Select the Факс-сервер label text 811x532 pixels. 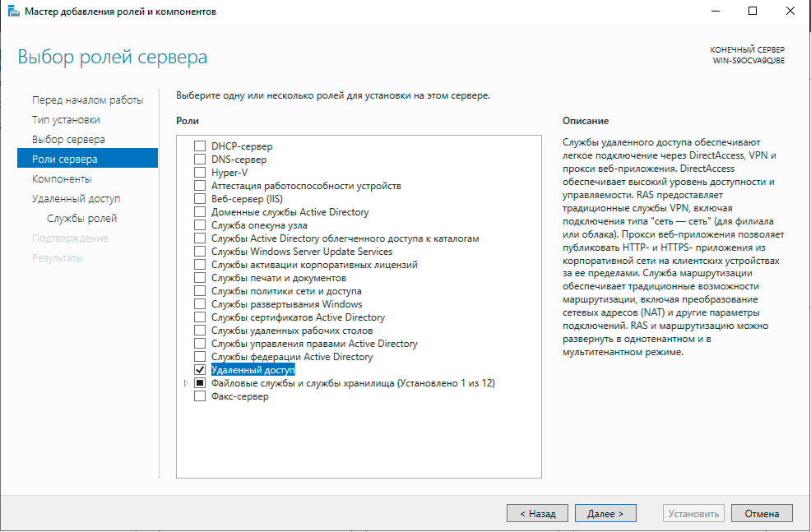click(x=240, y=396)
